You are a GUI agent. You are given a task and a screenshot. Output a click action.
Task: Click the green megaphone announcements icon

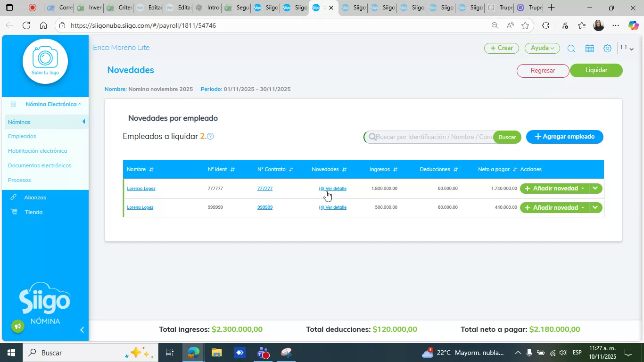18,326
